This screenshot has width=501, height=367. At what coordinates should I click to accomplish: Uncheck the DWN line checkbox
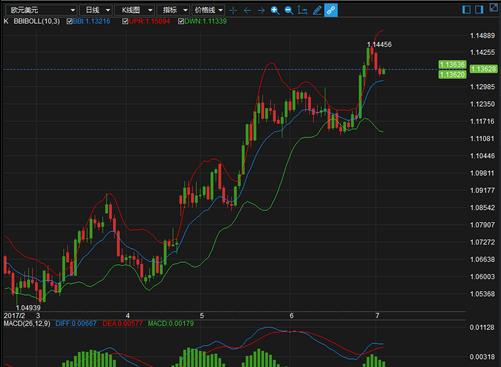(x=181, y=21)
